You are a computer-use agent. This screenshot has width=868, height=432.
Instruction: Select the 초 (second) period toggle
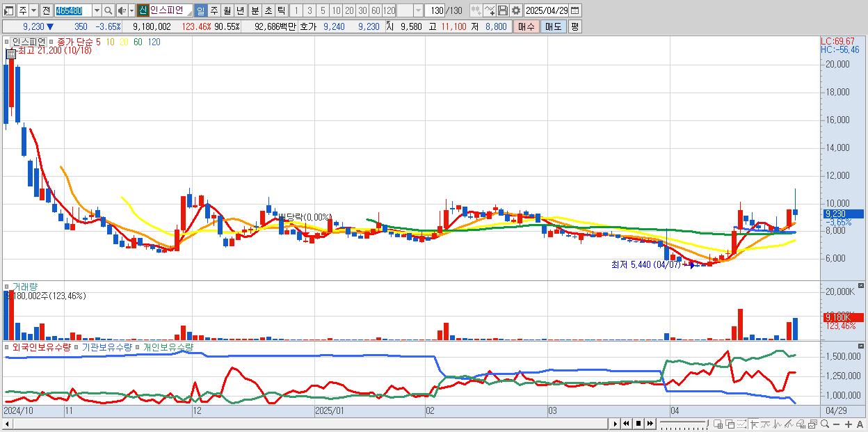(268, 10)
